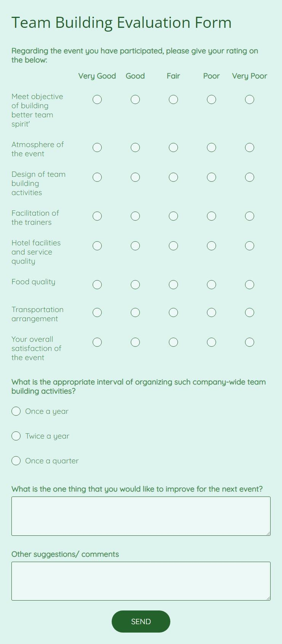
Task: Rate 'Atmosphere of the event' as Good
Action: pos(135,147)
